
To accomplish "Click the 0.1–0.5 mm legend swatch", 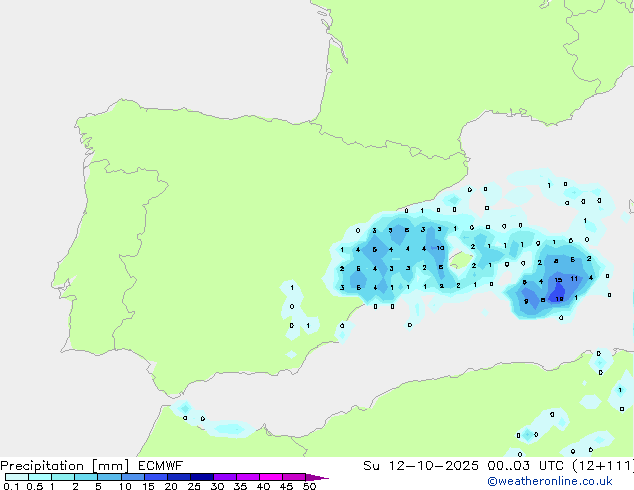I will pos(17,477).
